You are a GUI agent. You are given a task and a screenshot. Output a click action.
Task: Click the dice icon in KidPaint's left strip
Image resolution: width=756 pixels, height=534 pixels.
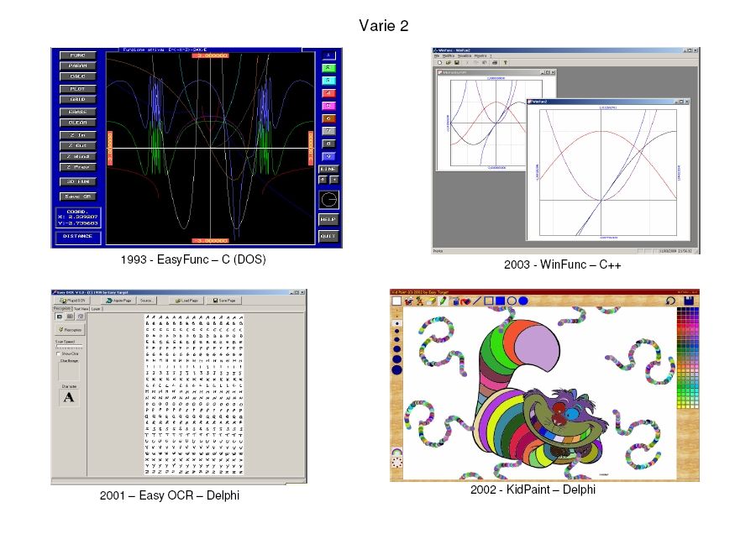[396, 463]
